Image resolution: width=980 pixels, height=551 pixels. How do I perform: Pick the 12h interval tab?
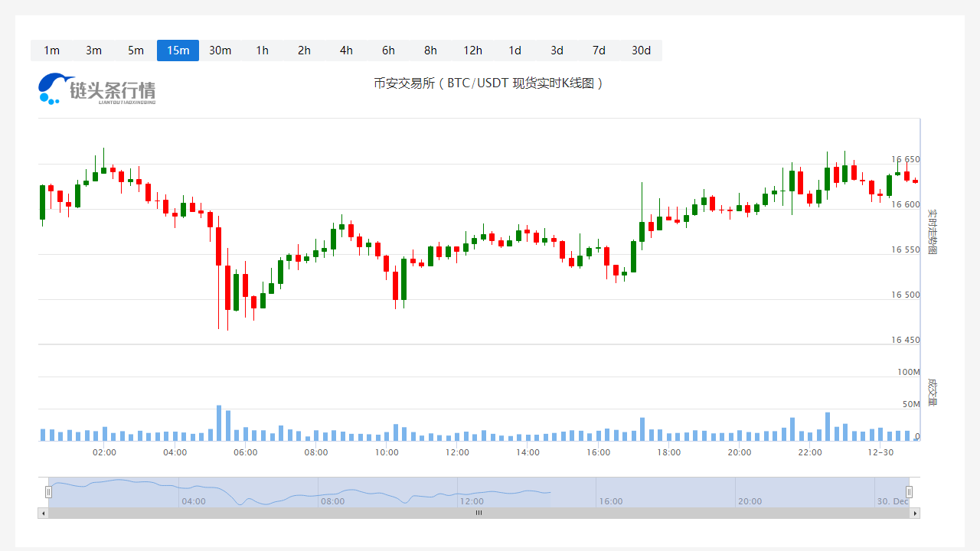(472, 51)
